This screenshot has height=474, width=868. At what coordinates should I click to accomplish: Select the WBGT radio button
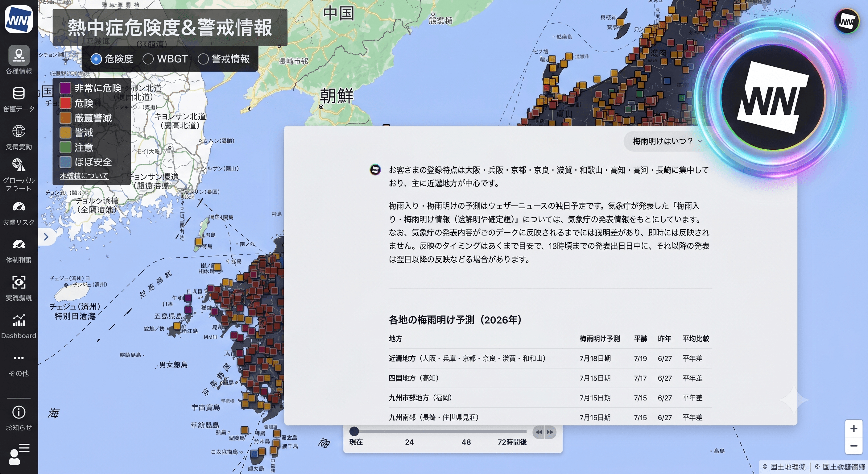coord(148,59)
